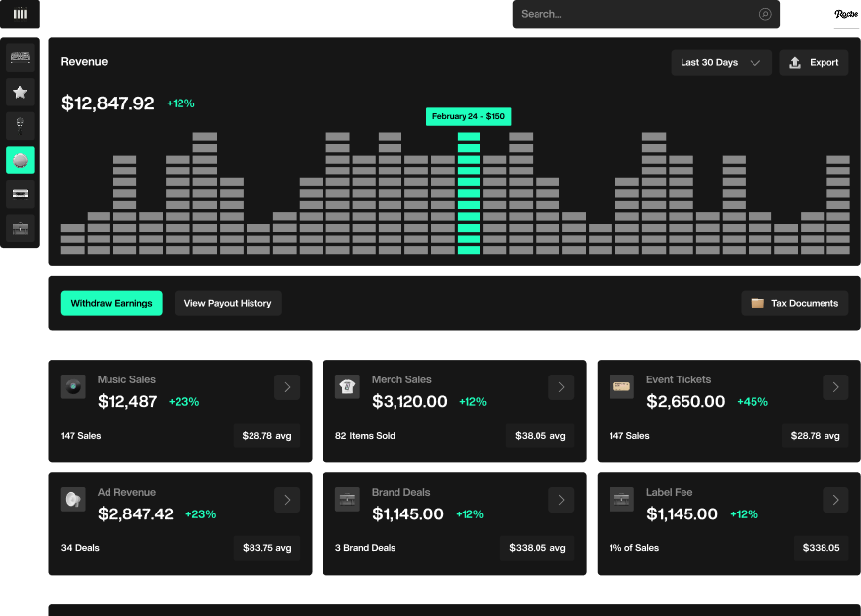Viewport: 861px width, 616px height.
Task: Click the $2,650.00 Event Tickets amount
Action: click(685, 401)
